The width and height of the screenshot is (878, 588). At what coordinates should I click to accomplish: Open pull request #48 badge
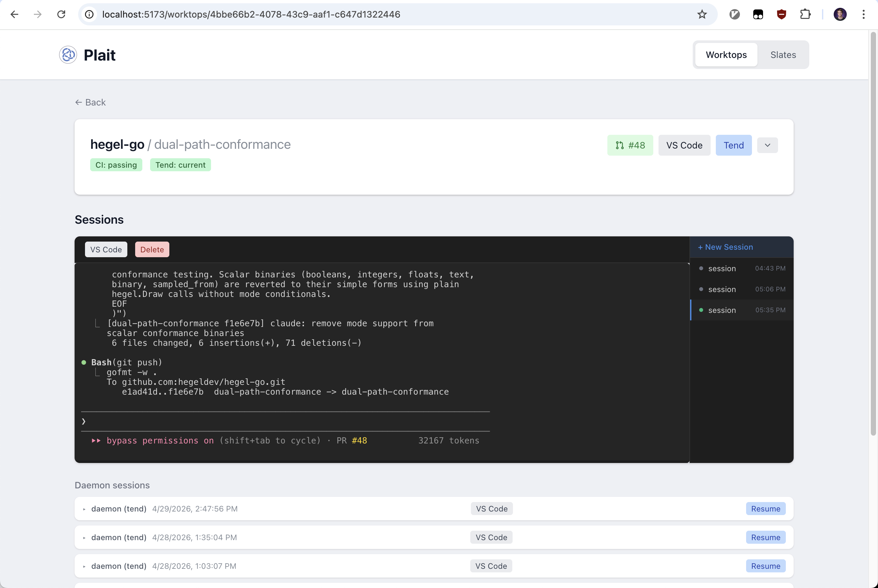click(630, 145)
